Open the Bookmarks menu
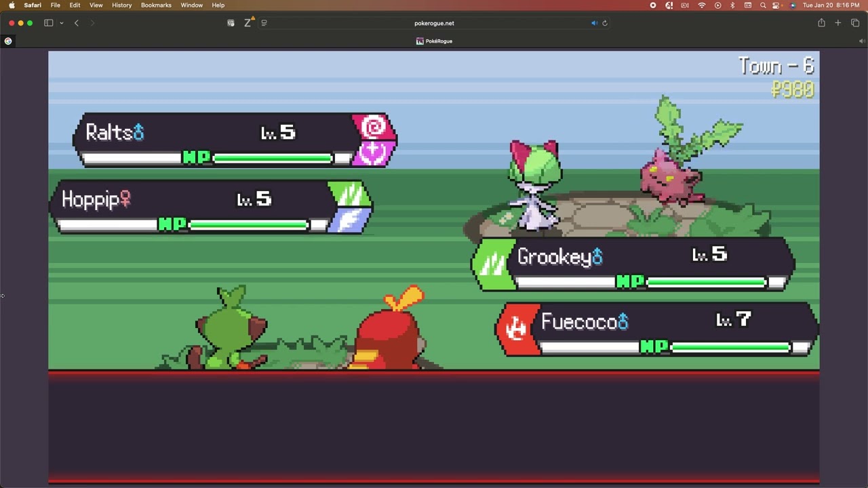868x488 pixels. point(156,5)
